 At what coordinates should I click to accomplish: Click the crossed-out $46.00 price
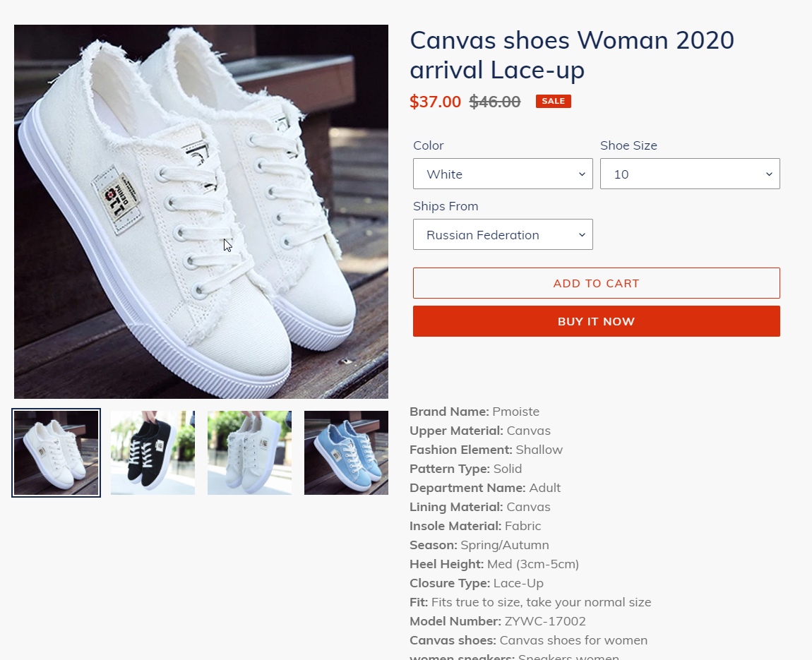[495, 102]
